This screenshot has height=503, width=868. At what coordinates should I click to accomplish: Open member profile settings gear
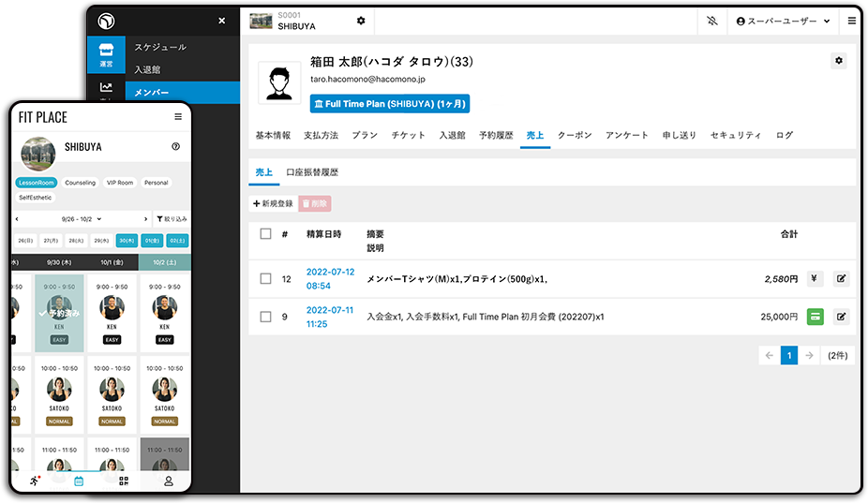pos(839,60)
